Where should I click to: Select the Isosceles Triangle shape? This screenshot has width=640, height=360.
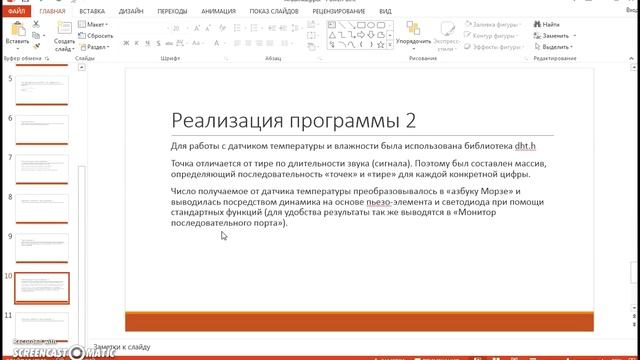point(332,35)
